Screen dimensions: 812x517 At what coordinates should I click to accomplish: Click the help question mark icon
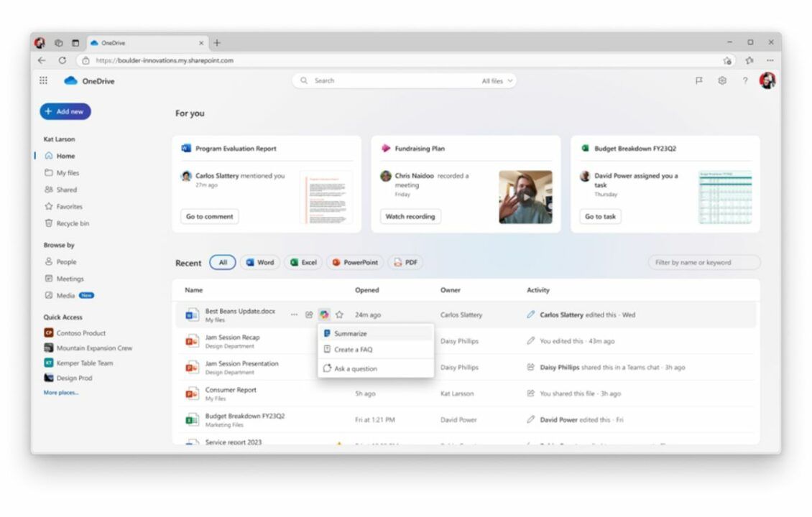[x=744, y=81]
